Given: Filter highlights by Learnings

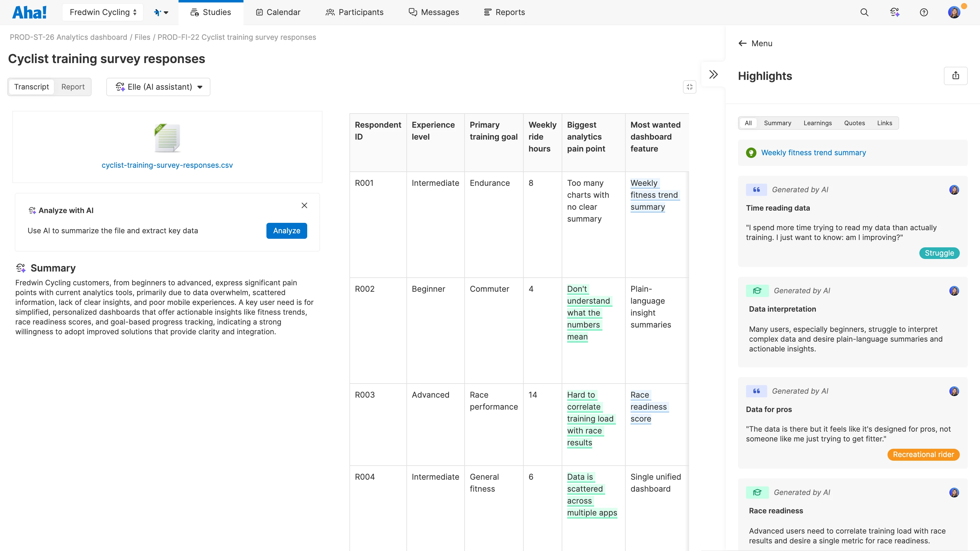Looking at the screenshot, I should coord(818,123).
